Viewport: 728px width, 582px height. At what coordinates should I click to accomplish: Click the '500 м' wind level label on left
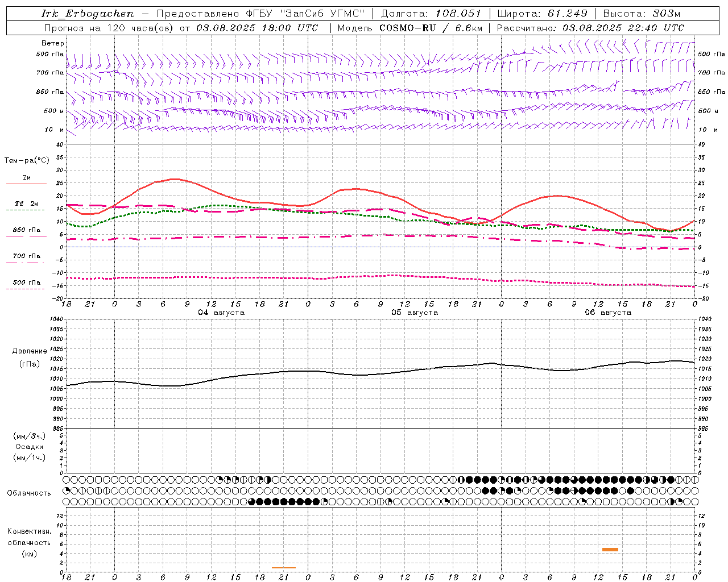55,111
